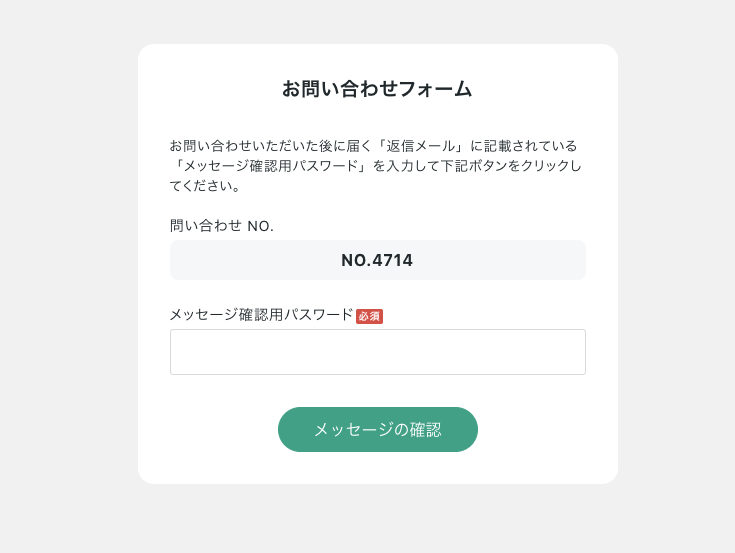Image resolution: width=735 pixels, height=553 pixels.
Task: Click 「メッセージ確認用パスワード」 quoted text in the instructions
Action: (x=271, y=166)
